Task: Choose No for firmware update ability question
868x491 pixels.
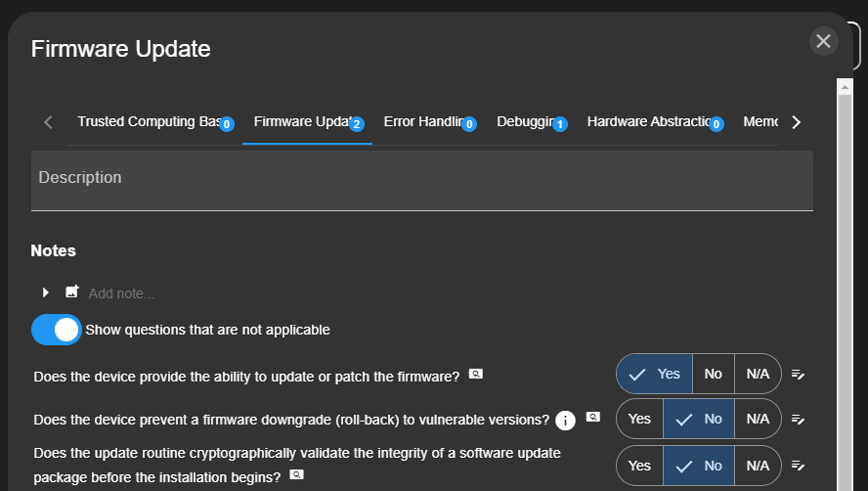Action: [x=714, y=374]
